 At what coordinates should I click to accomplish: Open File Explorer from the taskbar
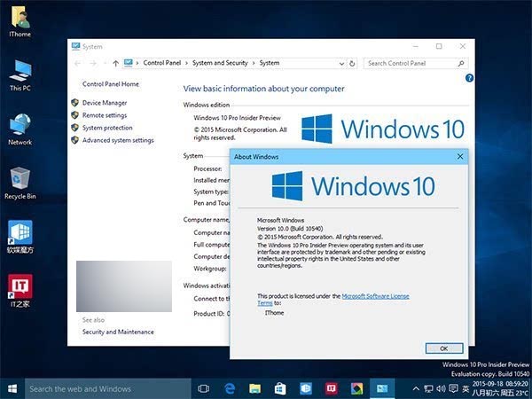click(255, 388)
